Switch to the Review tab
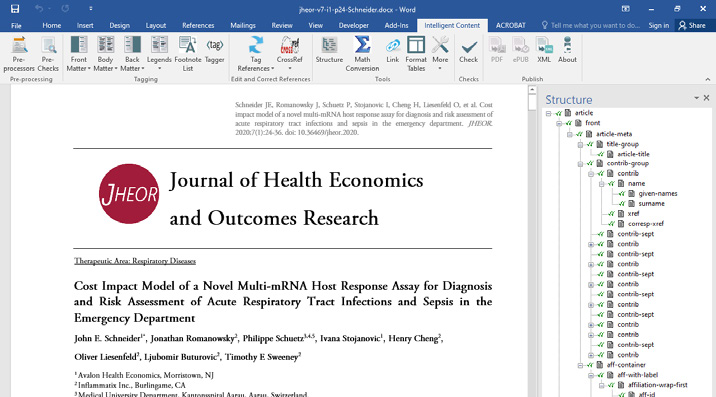The image size is (716, 397). click(282, 26)
